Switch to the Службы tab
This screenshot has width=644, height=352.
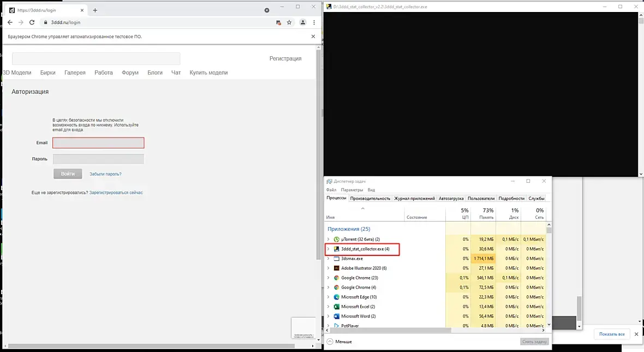tap(536, 199)
